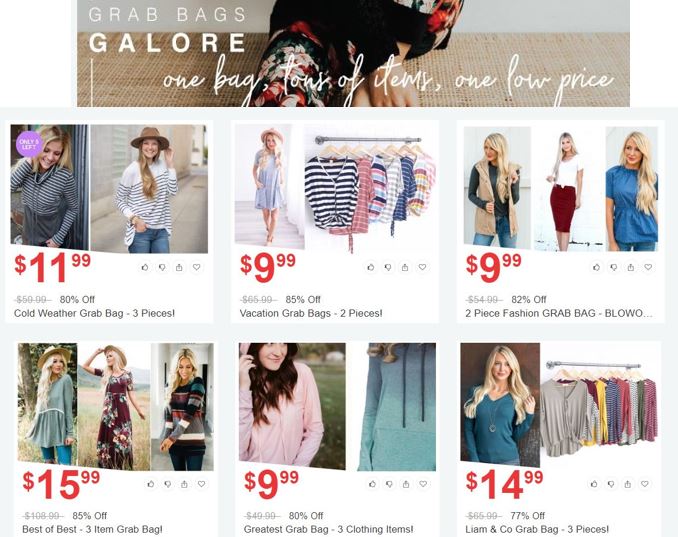Open Best of Best - 3 Item Grab Bag title
Screen dimensions: 678x537
92,529
